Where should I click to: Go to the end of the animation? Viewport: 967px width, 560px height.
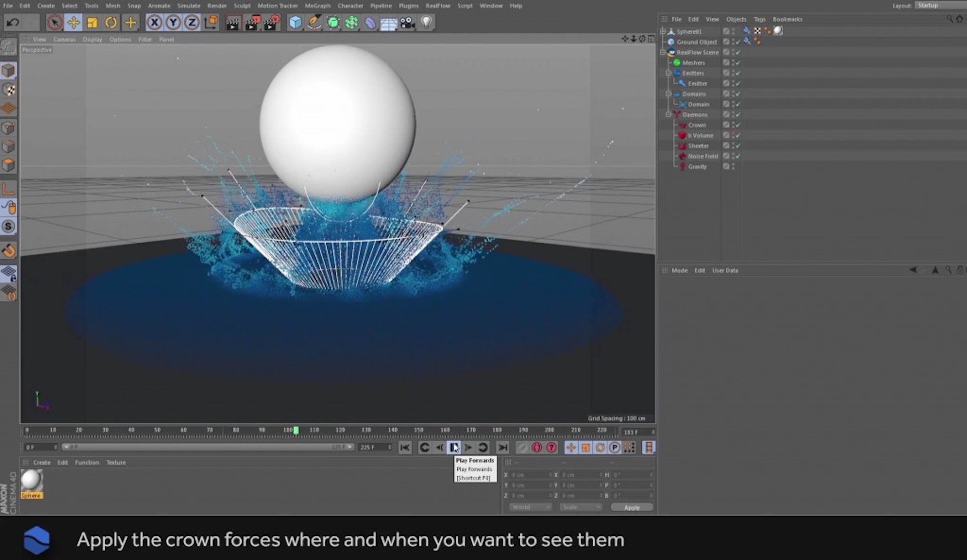click(x=503, y=447)
